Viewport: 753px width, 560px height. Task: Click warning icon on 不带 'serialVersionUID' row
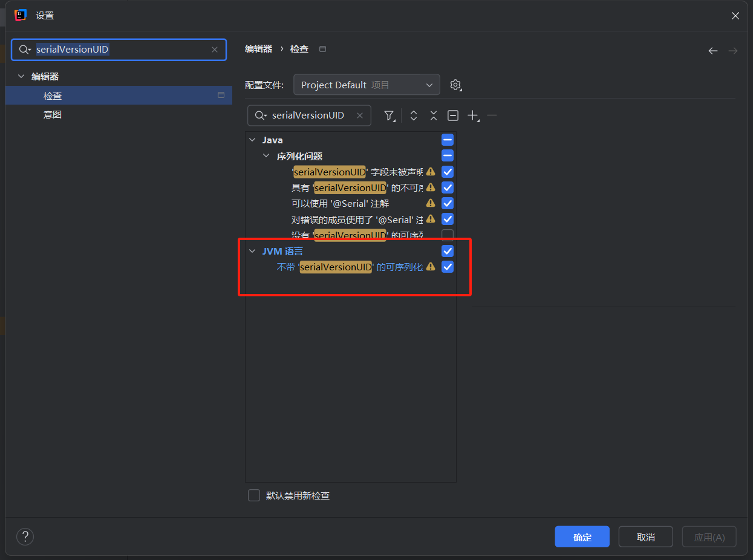pos(431,267)
